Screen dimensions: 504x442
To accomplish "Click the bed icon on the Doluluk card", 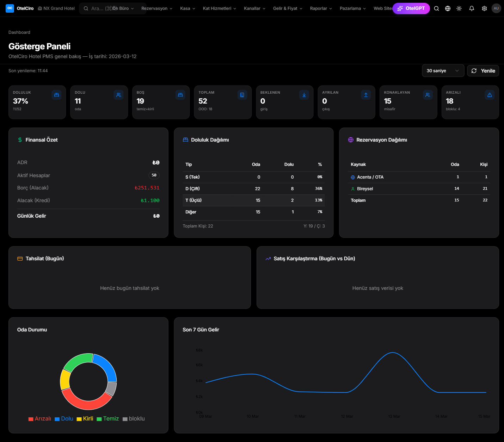I will (x=56, y=95).
